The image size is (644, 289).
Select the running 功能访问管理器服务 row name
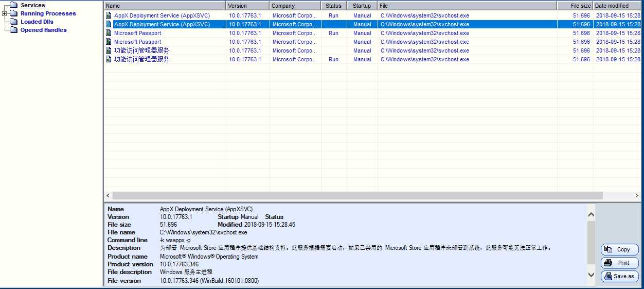141,59
